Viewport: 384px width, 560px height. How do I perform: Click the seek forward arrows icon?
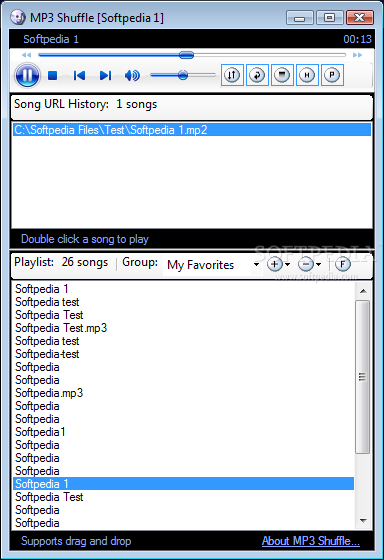click(357, 55)
